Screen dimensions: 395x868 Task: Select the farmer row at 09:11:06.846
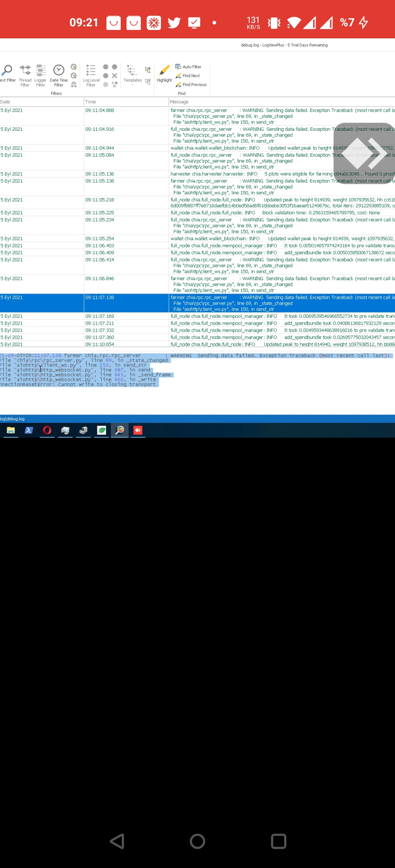197,284
